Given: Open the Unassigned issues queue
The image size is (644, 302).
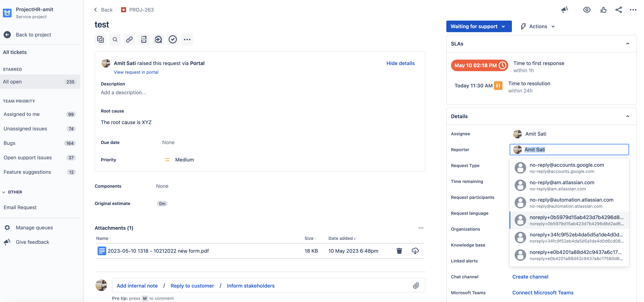Looking at the screenshot, I should pos(25,129).
